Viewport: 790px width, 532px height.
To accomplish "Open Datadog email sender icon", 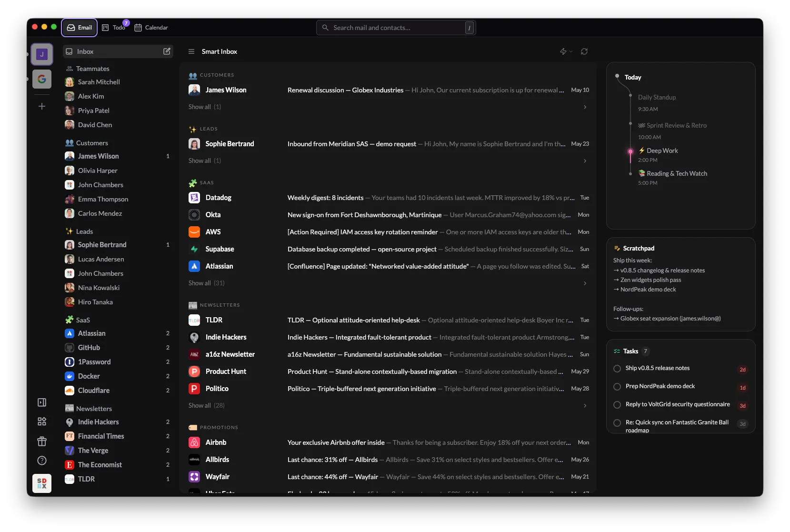I will coord(194,198).
